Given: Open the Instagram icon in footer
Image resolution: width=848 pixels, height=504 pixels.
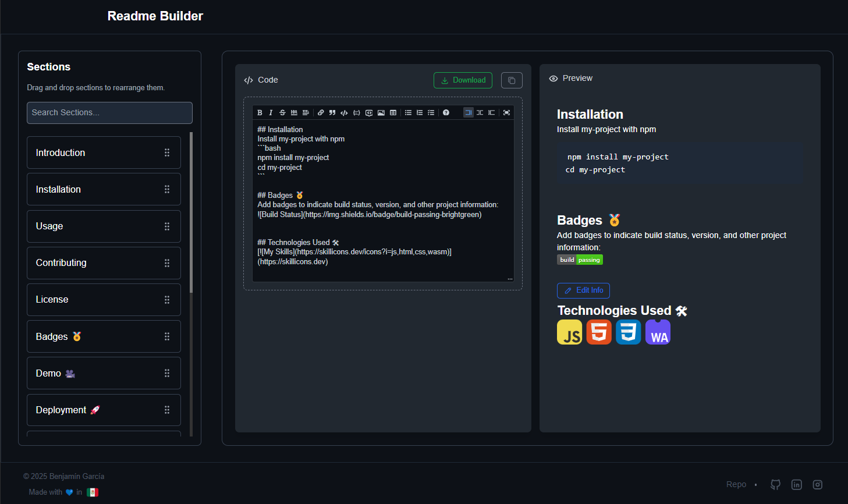Looking at the screenshot, I should (x=818, y=485).
